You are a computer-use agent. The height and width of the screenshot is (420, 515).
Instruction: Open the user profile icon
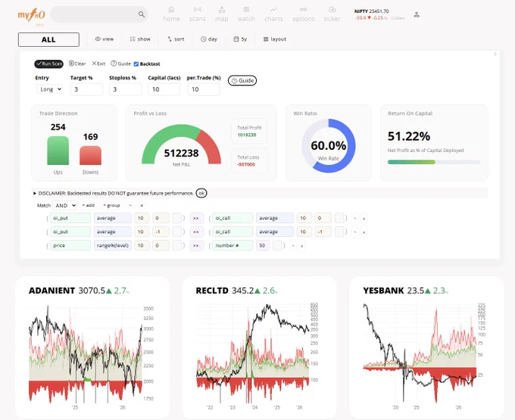[x=417, y=15]
